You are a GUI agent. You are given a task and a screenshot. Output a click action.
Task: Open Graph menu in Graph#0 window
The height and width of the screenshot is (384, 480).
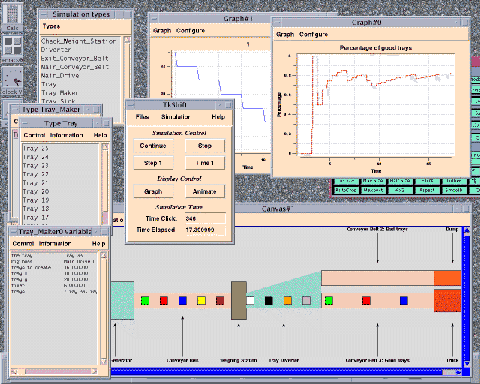point(285,34)
